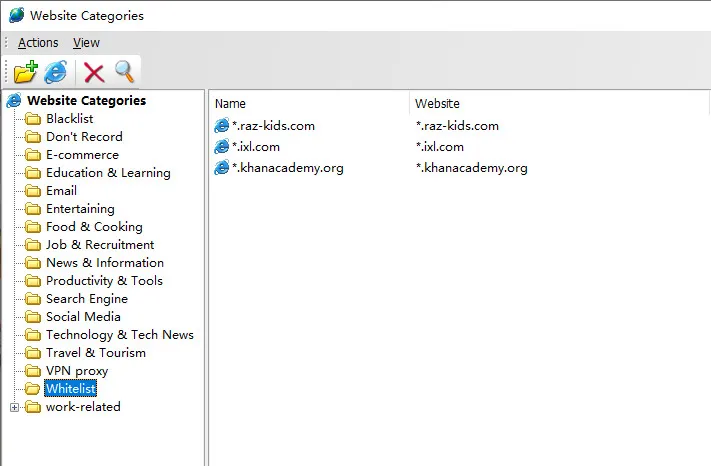Select the Technology & Tech News category
The width and height of the screenshot is (711, 466).
pyautogui.click(x=120, y=335)
